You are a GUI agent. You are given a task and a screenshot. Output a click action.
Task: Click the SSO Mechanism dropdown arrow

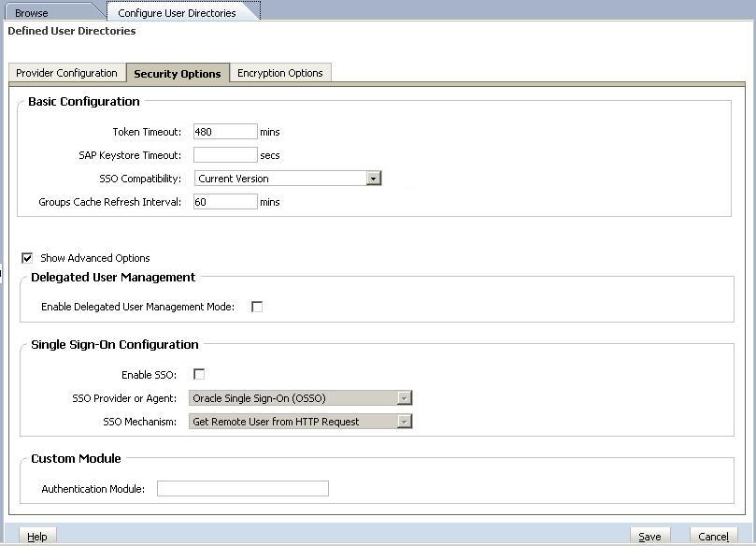(x=404, y=421)
